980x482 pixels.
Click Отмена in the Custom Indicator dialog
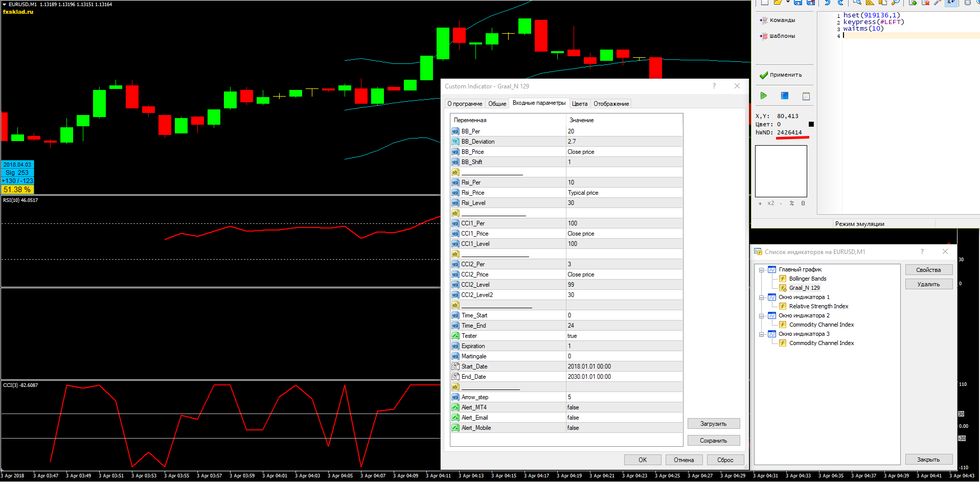click(684, 460)
